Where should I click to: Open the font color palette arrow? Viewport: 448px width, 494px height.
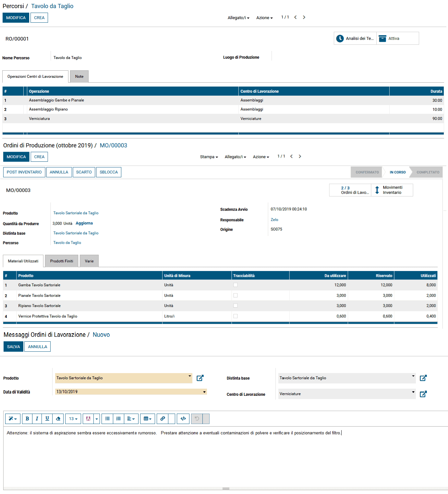pos(97,419)
